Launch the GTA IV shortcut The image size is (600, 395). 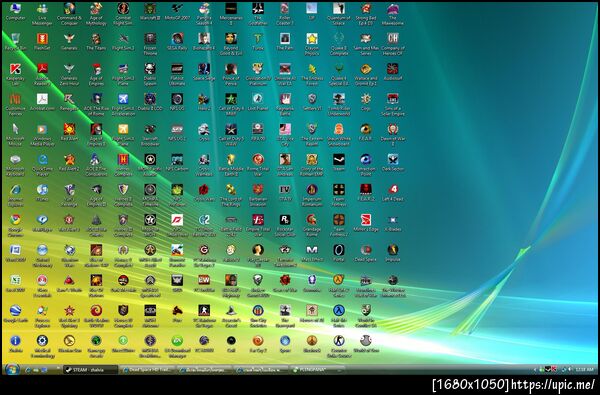pos(285,193)
